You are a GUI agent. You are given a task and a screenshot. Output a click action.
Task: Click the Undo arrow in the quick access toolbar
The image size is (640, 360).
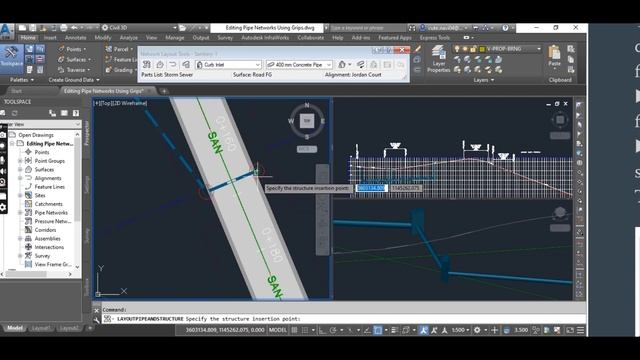pos(74,28)
